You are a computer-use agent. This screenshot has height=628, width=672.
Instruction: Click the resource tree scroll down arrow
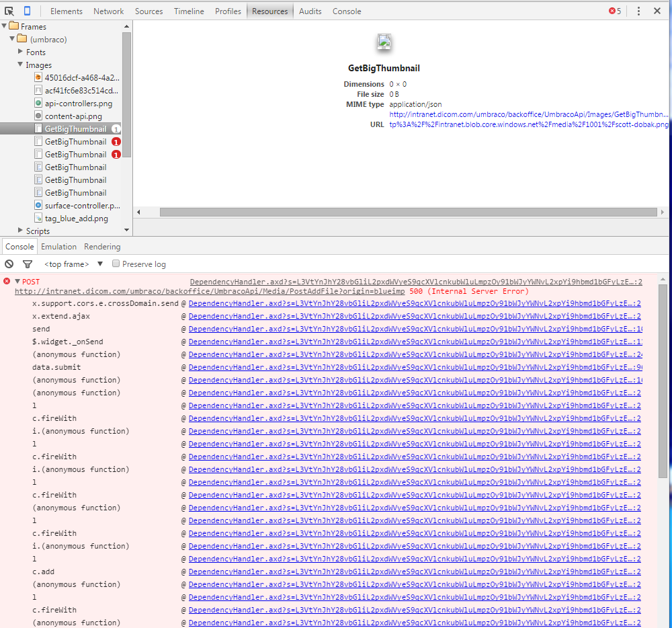click(126, 230)
